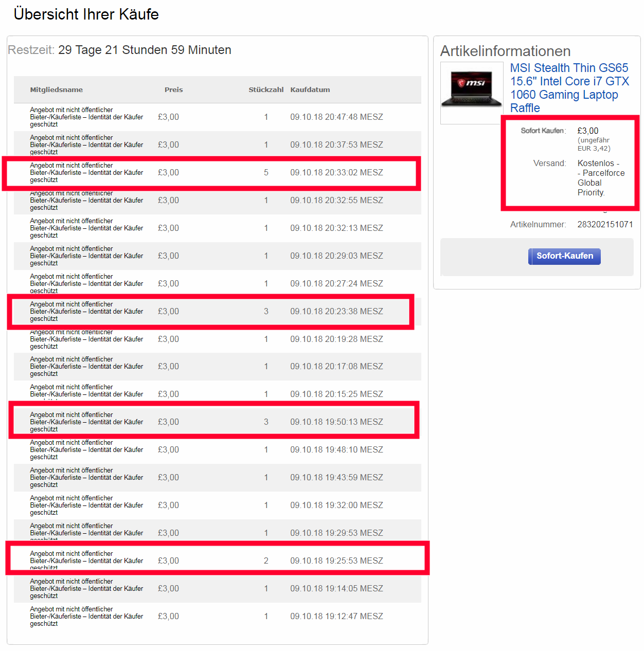Click quantity 2 in the 19:25:53 row
This screenshot has width=644, height=651.
(x=266, y=560)
